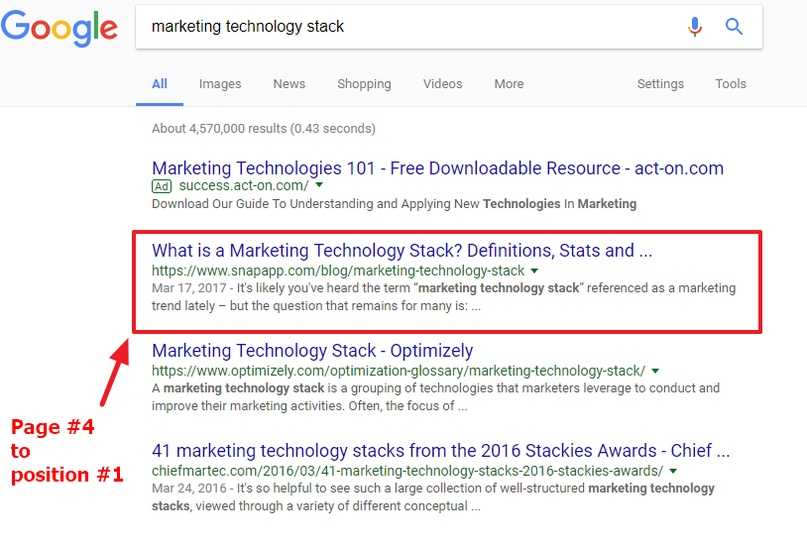Switch to the Images tab
The width and height of the screenshot is (807, 546).
[x=218, y=84]
